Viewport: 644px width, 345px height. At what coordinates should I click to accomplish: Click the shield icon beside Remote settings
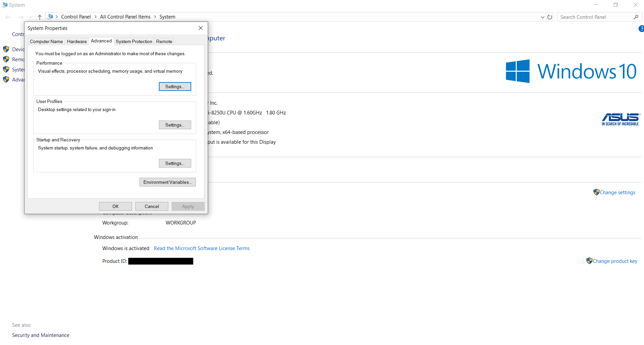(x=6, y=59)
